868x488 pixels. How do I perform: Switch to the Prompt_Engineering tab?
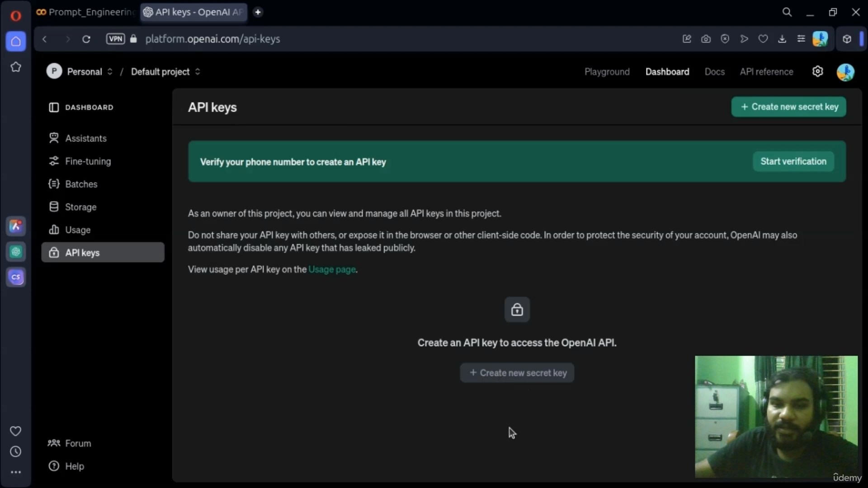click(x=86, y=12)
